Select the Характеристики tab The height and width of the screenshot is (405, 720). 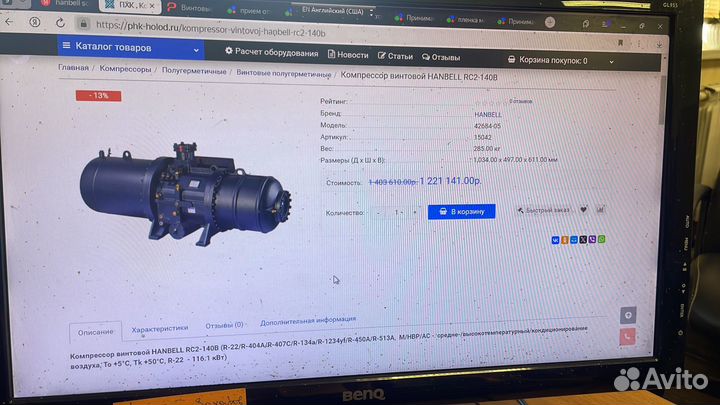click(160, 328)
